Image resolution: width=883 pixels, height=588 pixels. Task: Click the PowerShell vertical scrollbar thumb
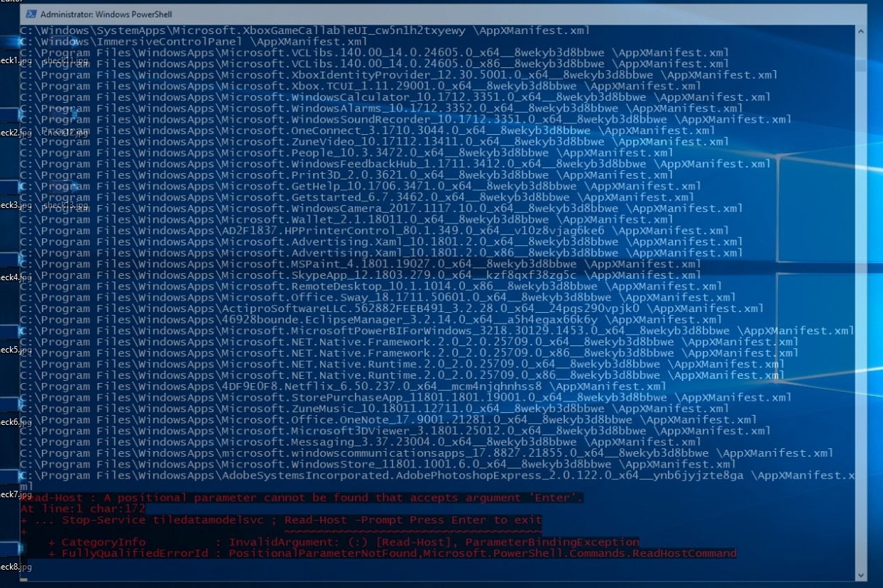(861, 65)
